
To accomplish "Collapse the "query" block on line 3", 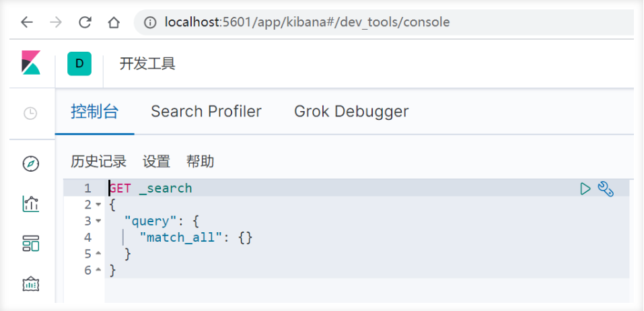I will point(98,221).
